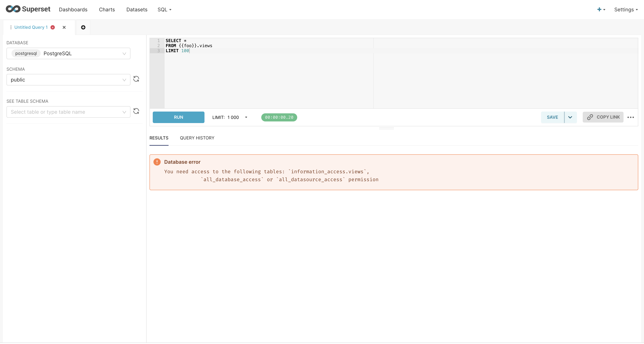
Task: Open the plus create-new menu
Action: click(x=601, y=10)
